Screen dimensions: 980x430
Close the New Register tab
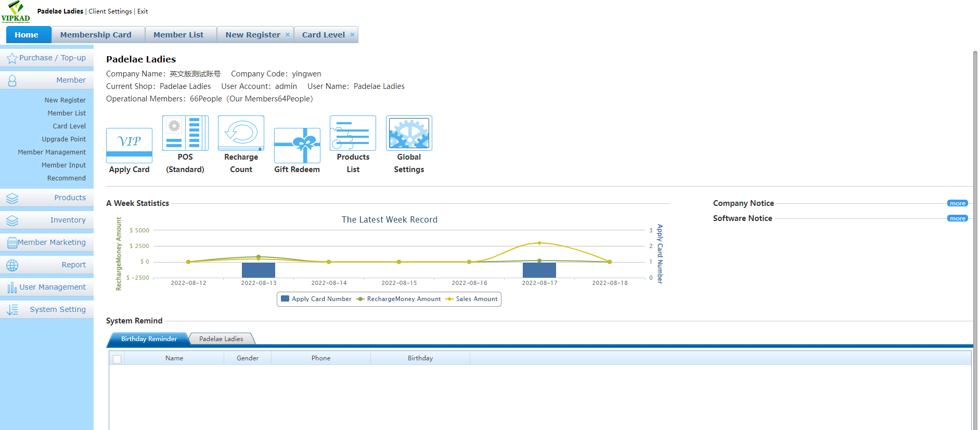(288, 35)
